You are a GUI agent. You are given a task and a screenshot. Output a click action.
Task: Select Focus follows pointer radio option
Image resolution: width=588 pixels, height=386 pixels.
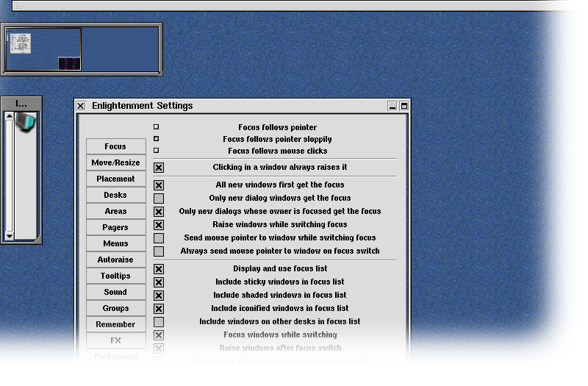[x=157, y=127]
